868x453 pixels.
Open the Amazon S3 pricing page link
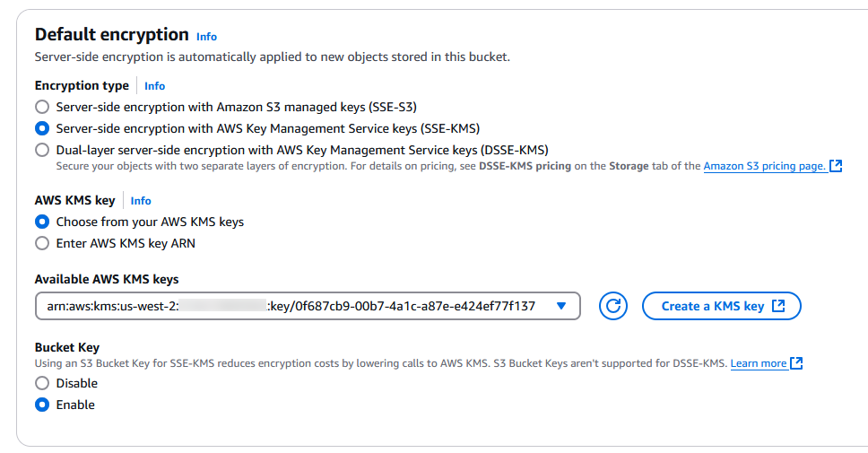764,166
